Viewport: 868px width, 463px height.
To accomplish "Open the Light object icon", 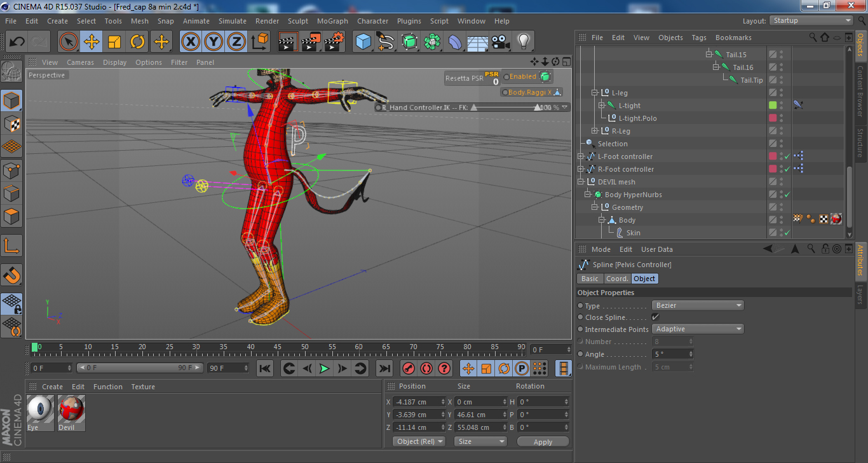I will pyautogui.click(x=523, y=42).
